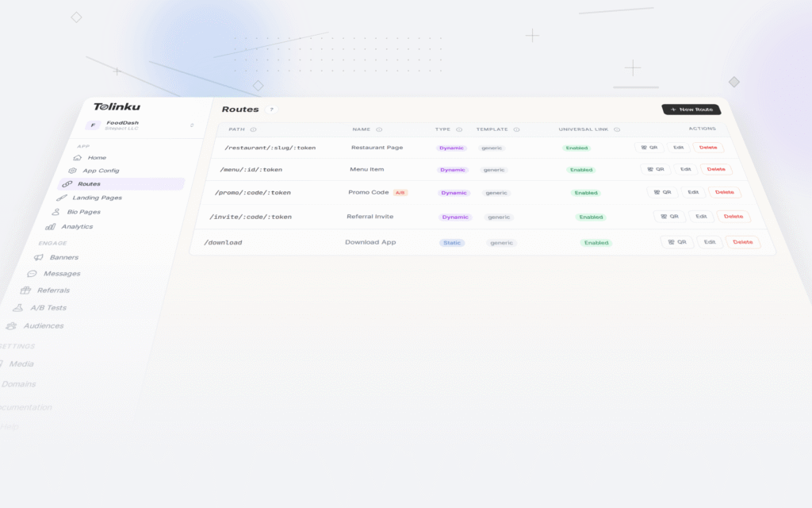Screen dimensions: 812x508
Task: Open the help tooltip beside the Routes heading
Action: (271, 109)
